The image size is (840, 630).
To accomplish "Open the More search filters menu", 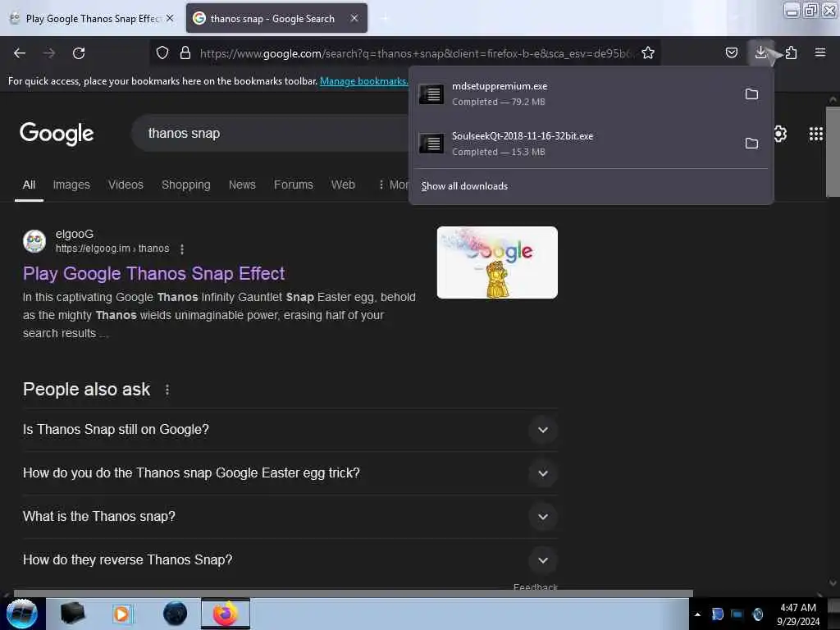I will 393,185.
